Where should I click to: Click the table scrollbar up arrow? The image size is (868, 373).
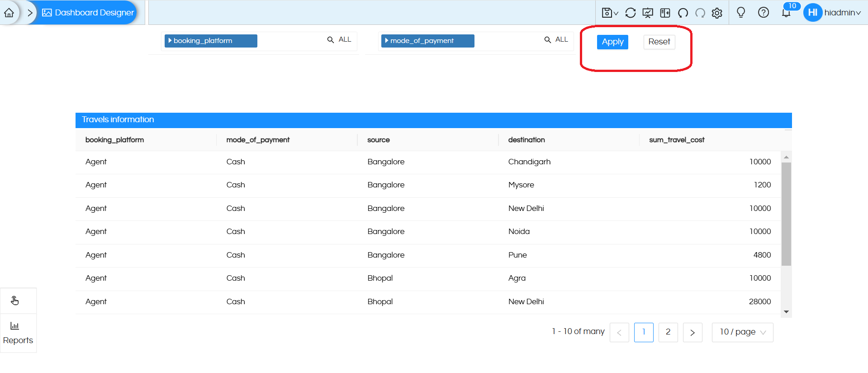point(786,157)
